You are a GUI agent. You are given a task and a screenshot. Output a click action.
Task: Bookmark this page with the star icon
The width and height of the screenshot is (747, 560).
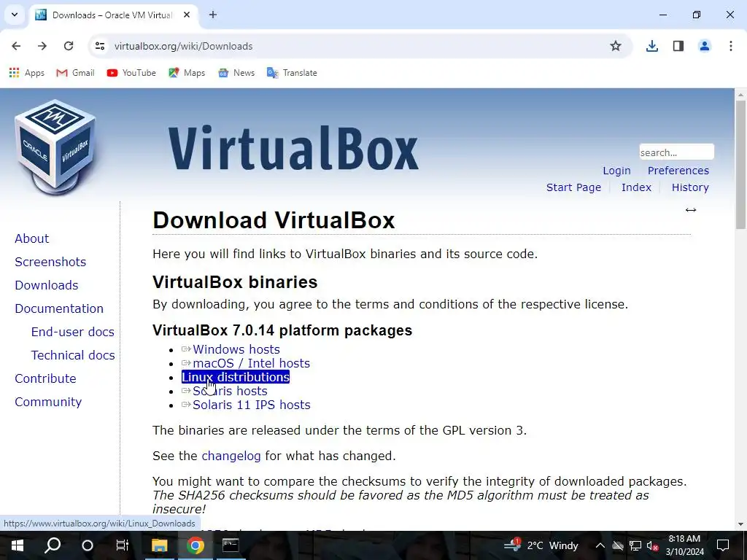tap(616, 46)
